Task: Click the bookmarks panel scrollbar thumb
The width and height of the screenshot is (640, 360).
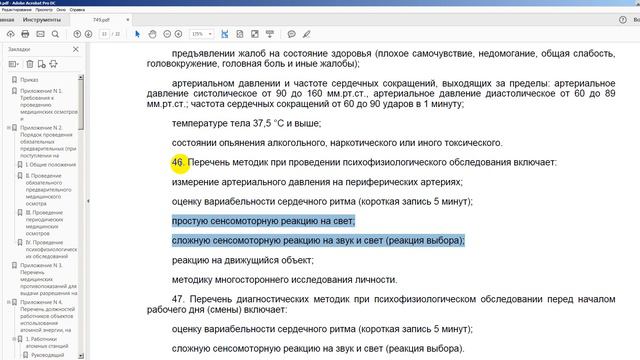Action: click(x=81, y=105)
